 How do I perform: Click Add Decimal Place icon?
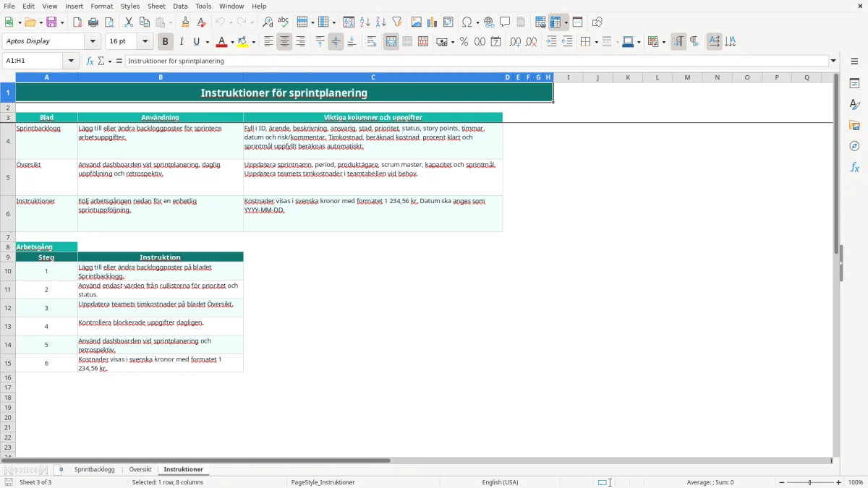click(515, 42)
